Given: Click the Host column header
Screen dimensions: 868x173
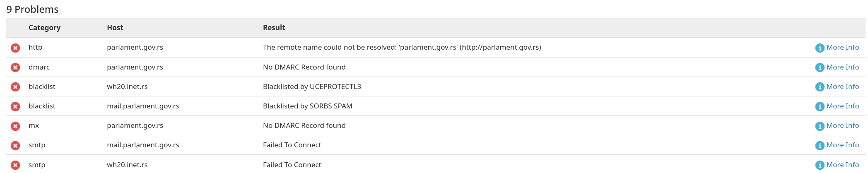Looking at the screenshot, I should [115, 28].
